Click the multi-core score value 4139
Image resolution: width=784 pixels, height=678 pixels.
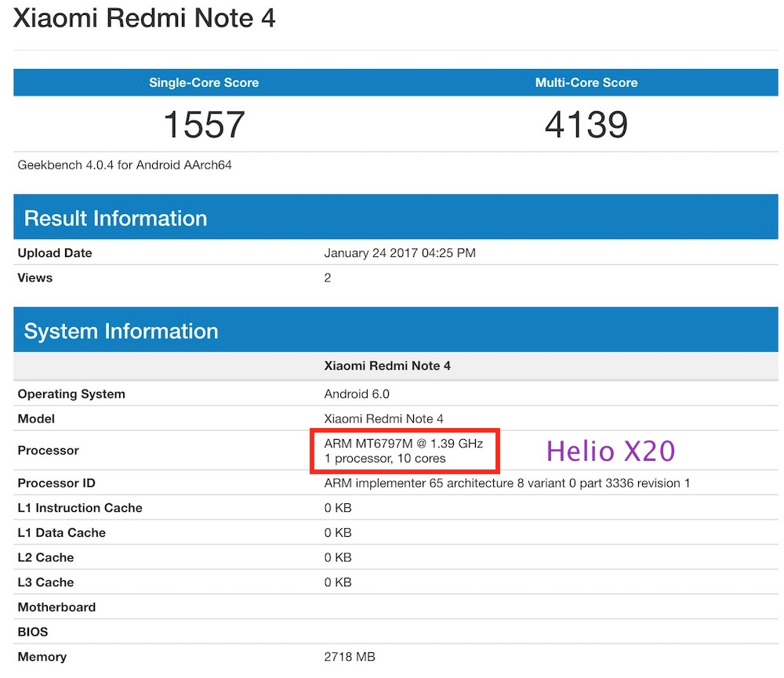(586, 125)
